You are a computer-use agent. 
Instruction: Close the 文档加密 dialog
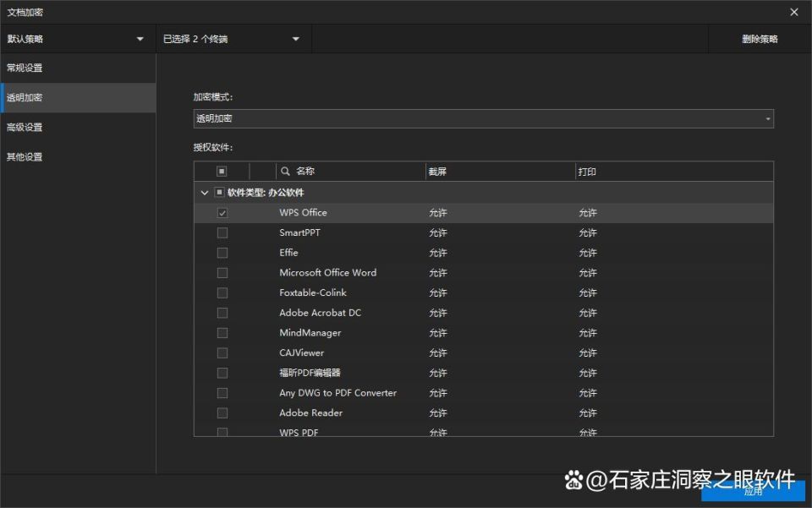pos(794,12)
